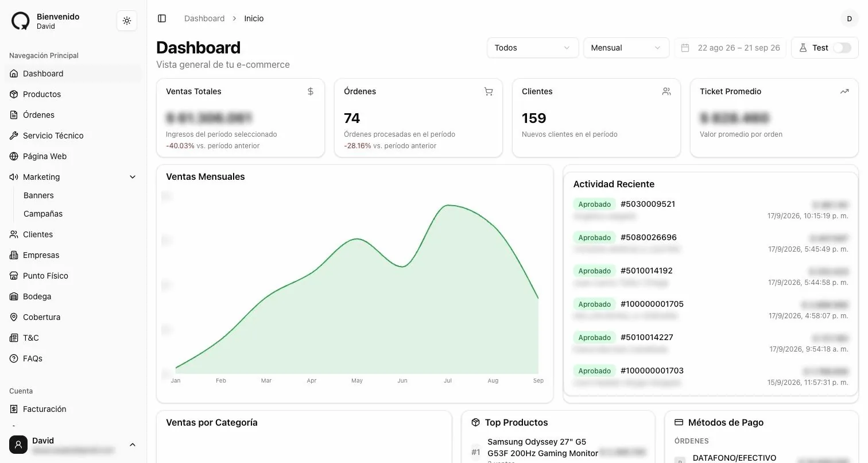The height and width of the screenshot is (463, 868).
Task: Click the Punto Físico store icon
Action: pyautogui.click(x=14, y=276)
